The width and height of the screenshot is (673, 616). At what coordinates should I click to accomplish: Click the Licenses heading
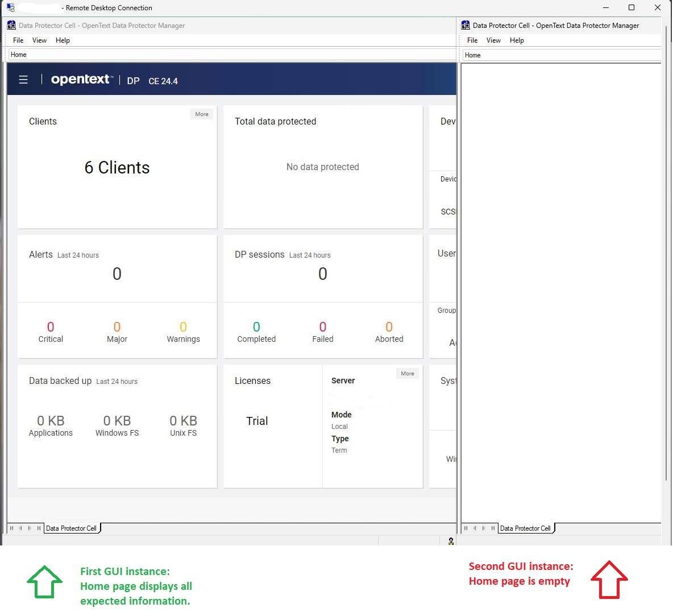click(x=252, y=381)
